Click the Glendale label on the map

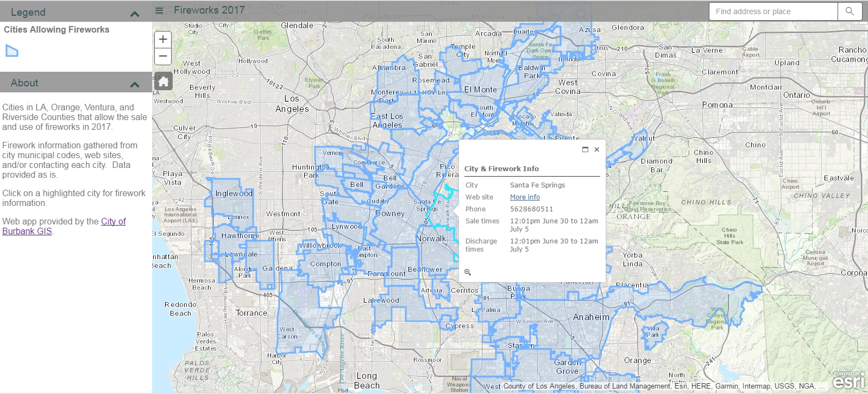297,26
